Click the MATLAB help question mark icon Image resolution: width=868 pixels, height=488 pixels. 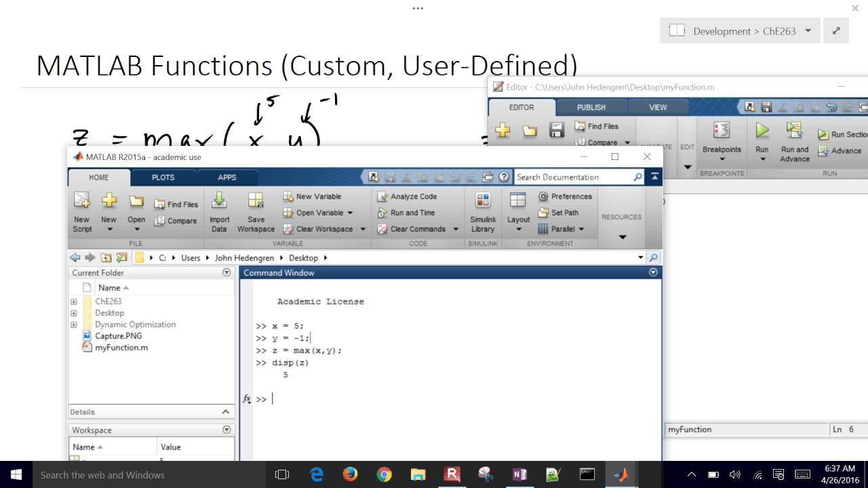(x=504, y=177)
